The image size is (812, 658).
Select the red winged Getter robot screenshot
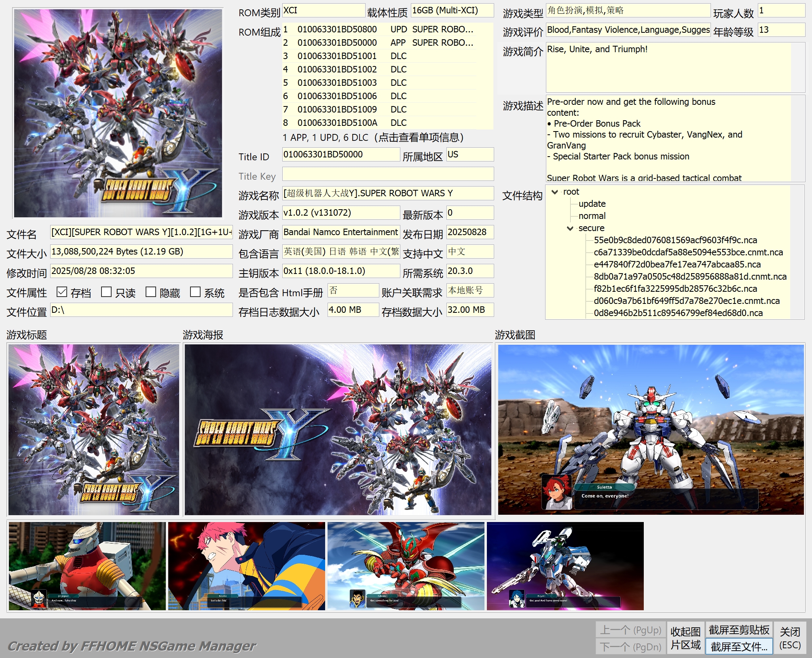(x=406, y=566)
